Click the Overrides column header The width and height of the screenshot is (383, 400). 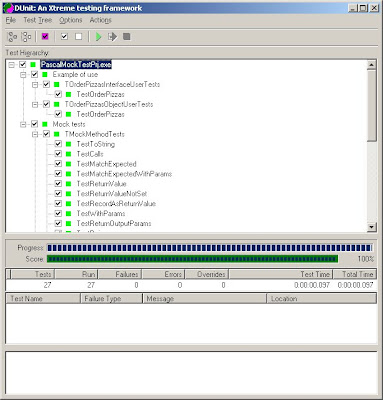(207, 274)
